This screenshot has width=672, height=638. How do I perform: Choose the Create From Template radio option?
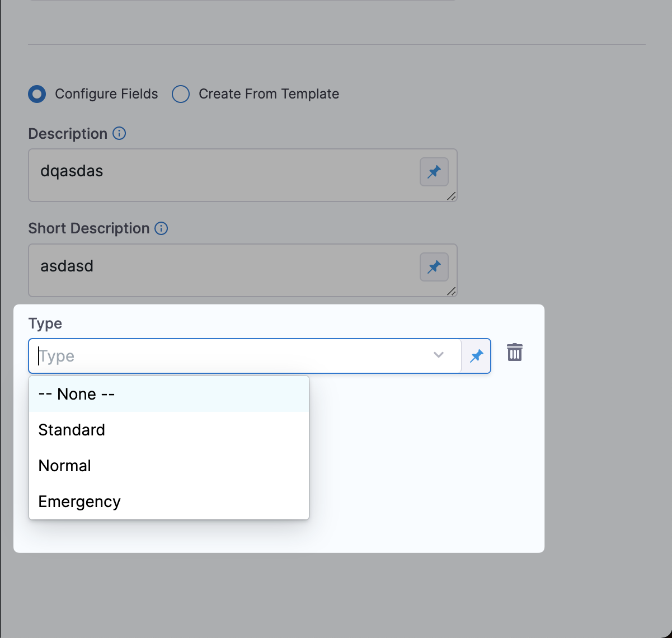pyautogui.click(x=181, y=94)
